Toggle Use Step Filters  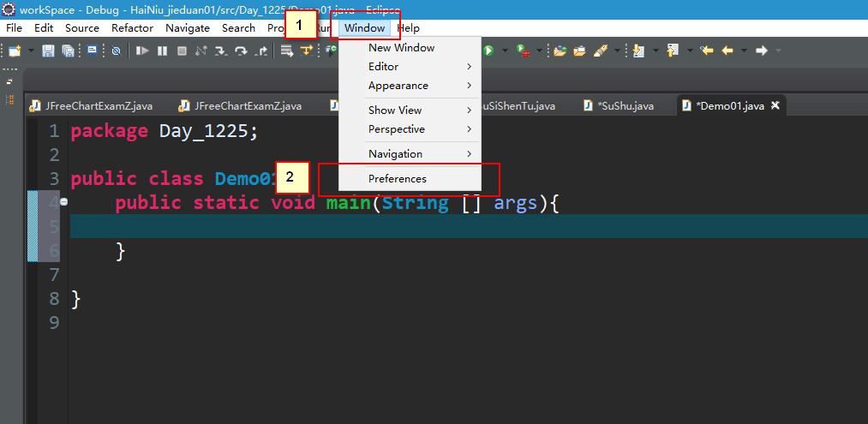click(307, 51)
